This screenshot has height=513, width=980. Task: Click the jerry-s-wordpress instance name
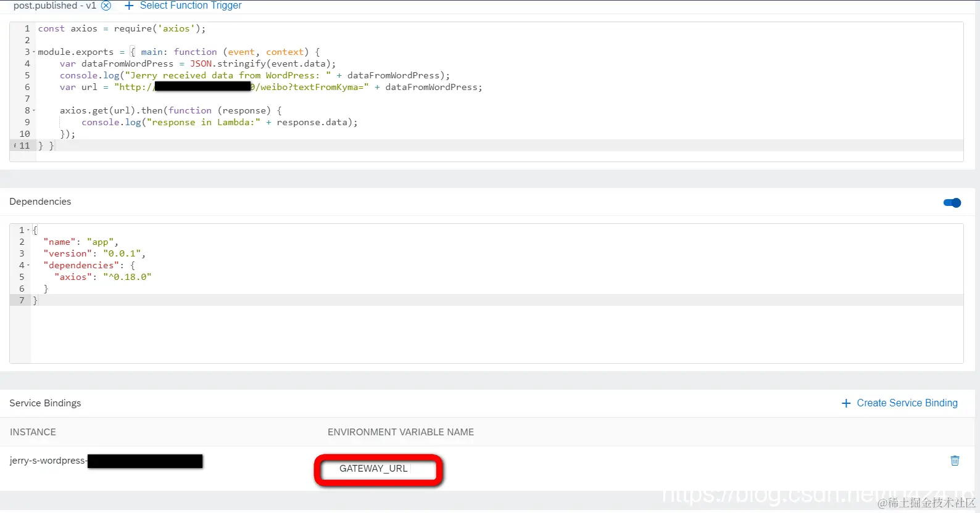48,461
